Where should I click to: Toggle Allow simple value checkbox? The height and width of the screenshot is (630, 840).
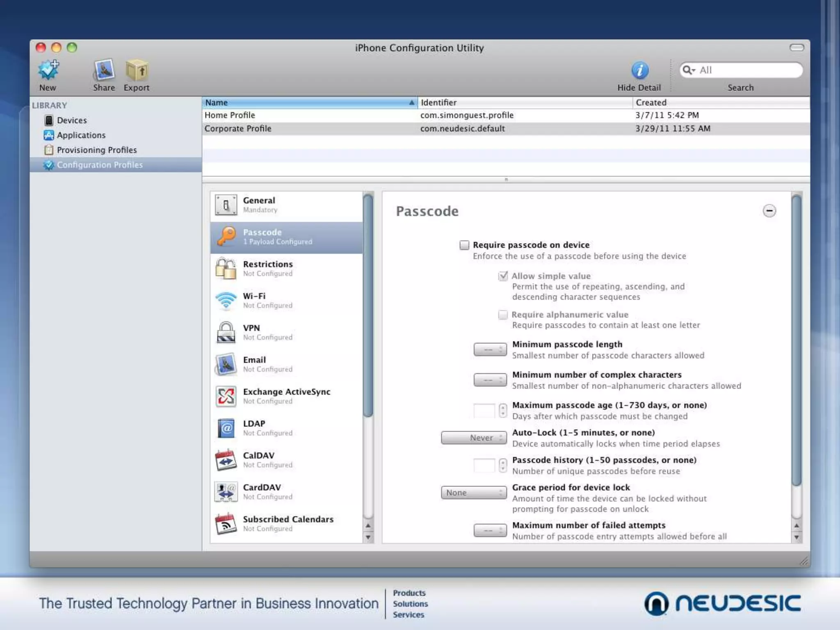pos(503,276)
